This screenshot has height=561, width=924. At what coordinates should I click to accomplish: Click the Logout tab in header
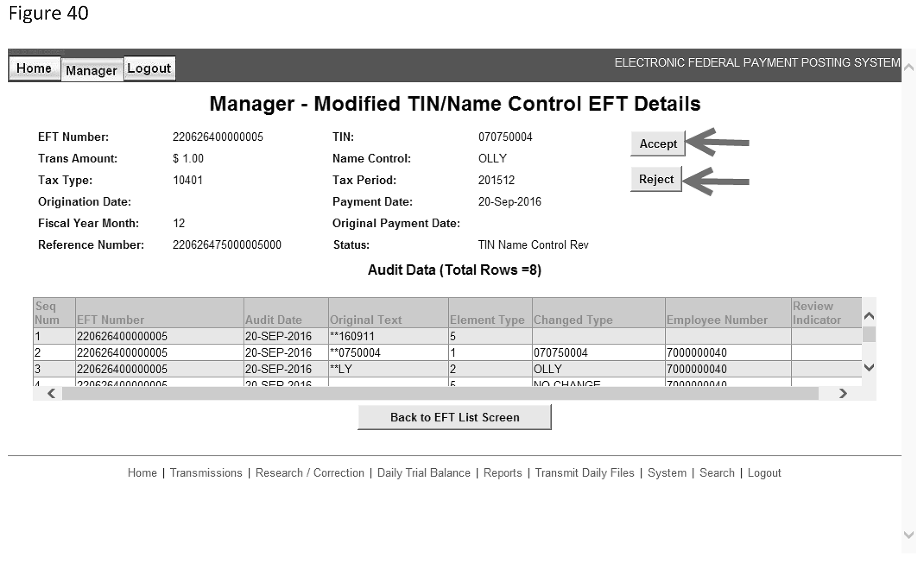coord(149,68)
